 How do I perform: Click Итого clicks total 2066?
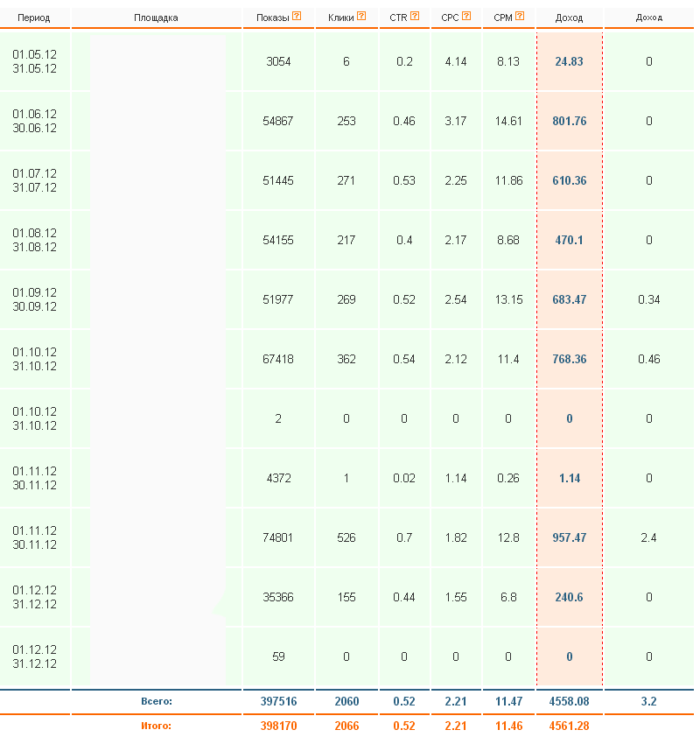point(346,726)
